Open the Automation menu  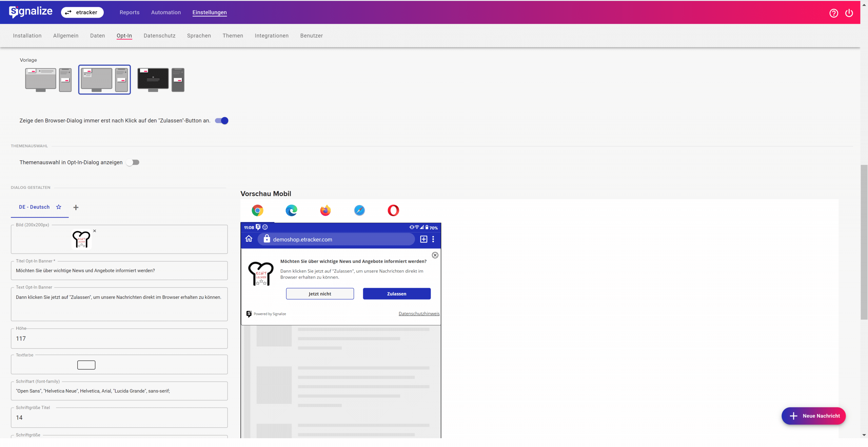(x=166, y=12)
